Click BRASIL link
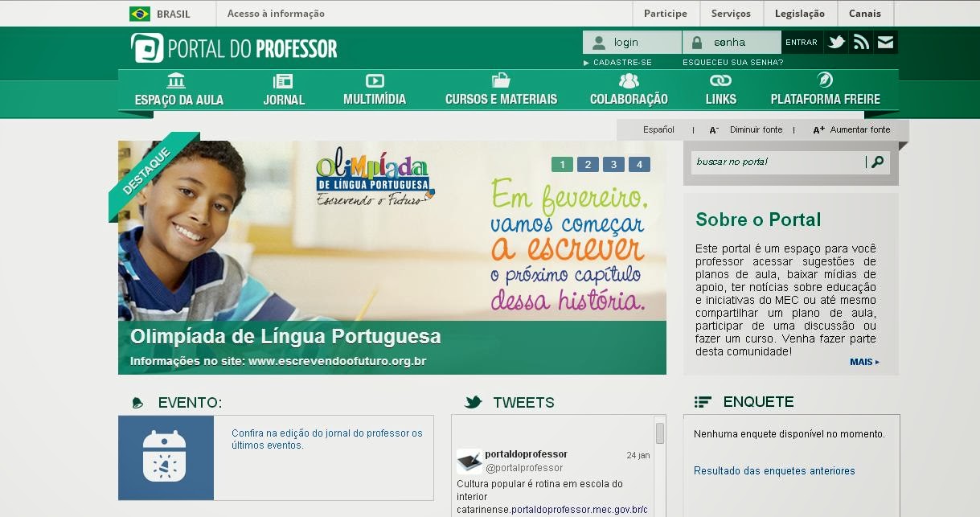Viewport: 980px width, 517px height. point(174,14)
